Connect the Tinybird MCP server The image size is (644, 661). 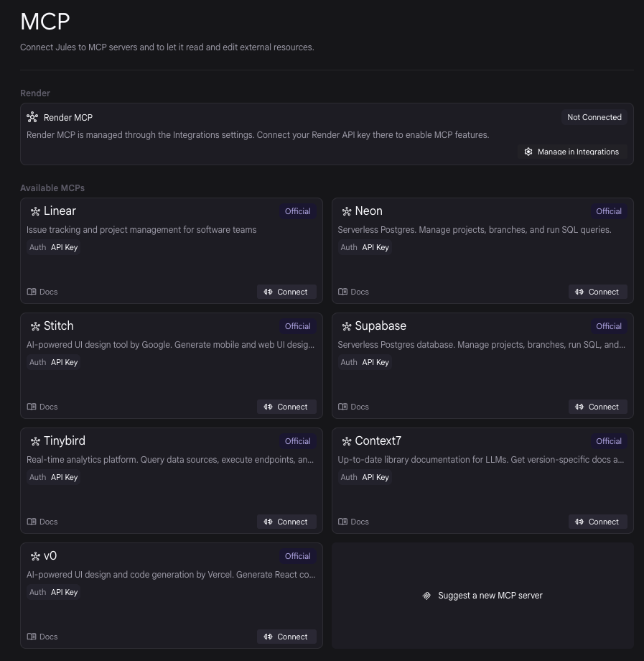point(286,522)
